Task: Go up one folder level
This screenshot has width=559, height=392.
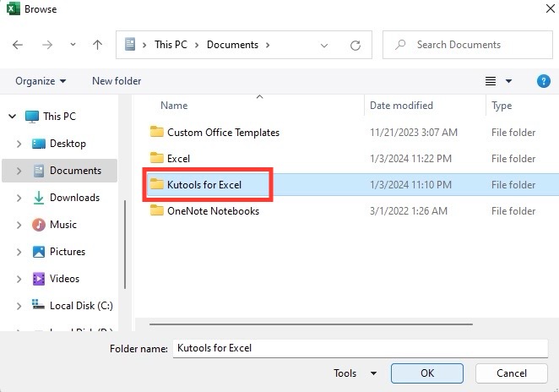Action: pos(97,45)
